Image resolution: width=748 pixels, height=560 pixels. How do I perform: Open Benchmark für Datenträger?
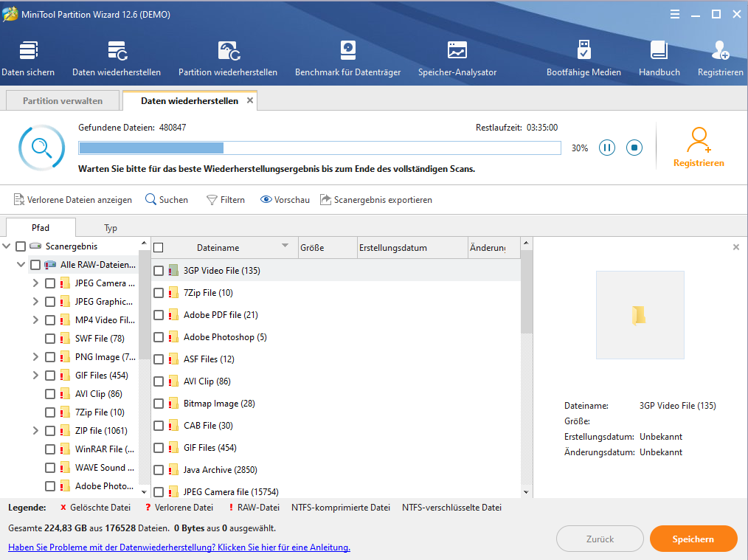pyautogui.click(x=347, y=59)
